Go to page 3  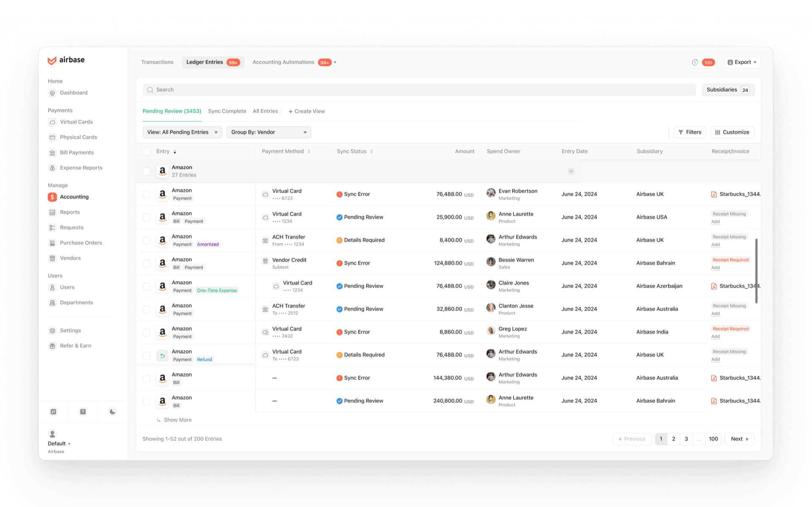click(686, 439)
